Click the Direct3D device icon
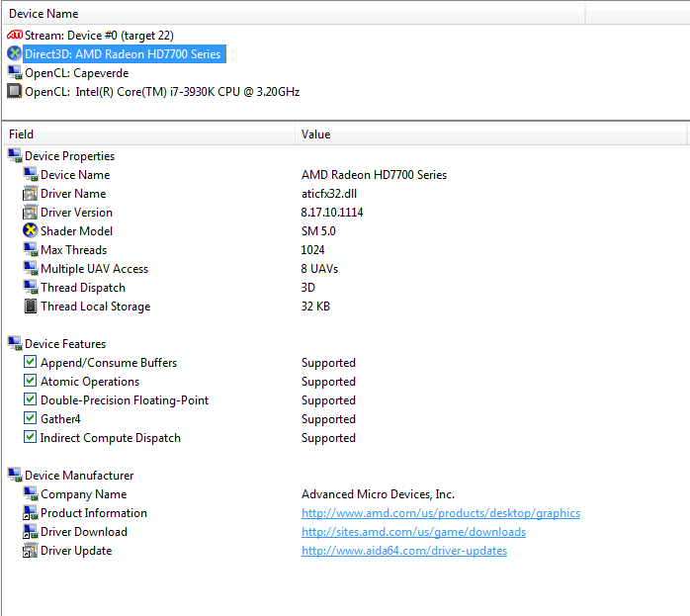The height and width of the screenshot is (616, 690). point(15,53)
